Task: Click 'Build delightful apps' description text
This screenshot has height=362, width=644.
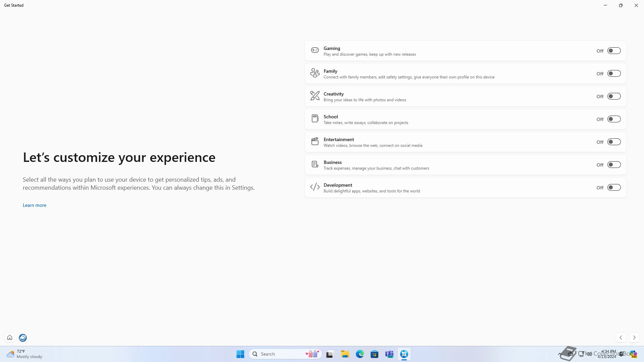Action: pos(372,191)
